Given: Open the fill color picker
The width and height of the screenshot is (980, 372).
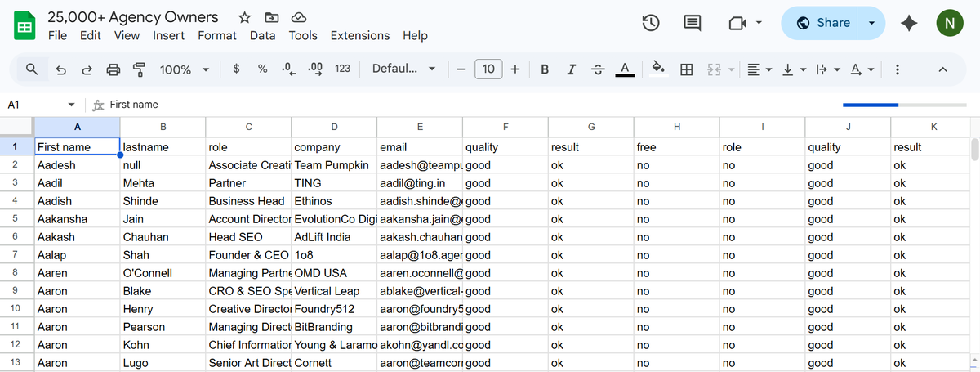Looking at the screenshot, I should (x=658, y=69).
